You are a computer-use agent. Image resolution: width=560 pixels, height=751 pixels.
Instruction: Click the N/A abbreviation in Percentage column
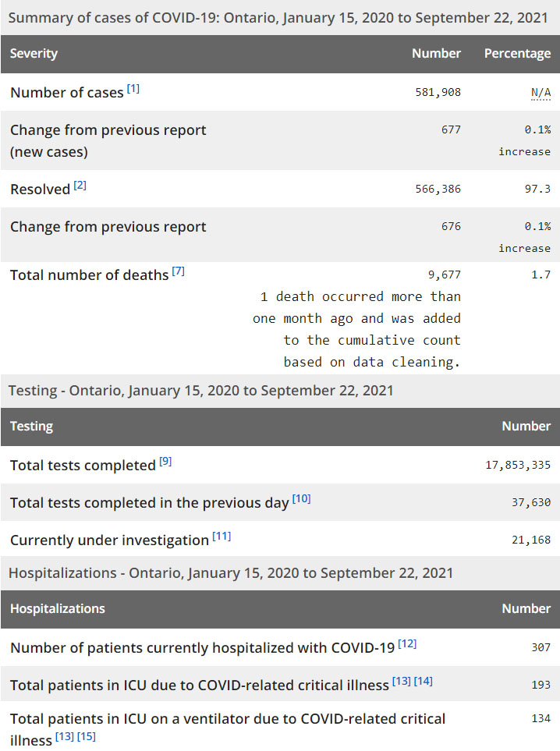click(x=541, y=92)
